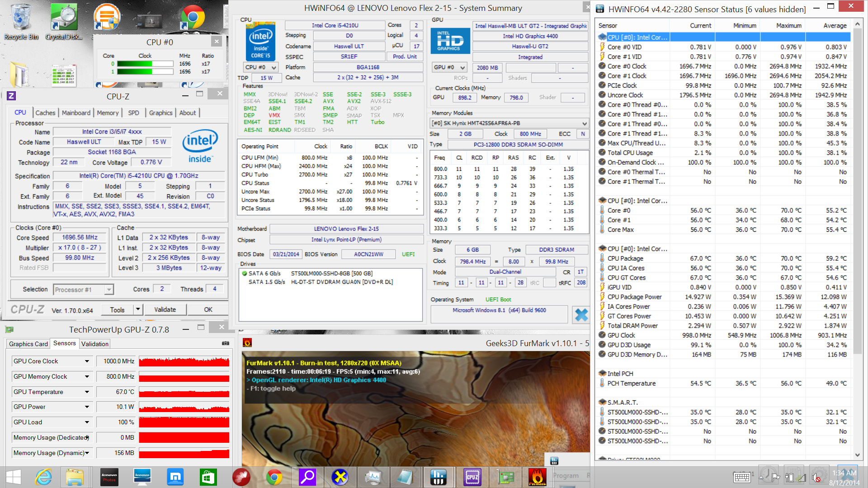Select the 'PCH Temperature' sensor row
868x488 pixels.
point(724,383)
